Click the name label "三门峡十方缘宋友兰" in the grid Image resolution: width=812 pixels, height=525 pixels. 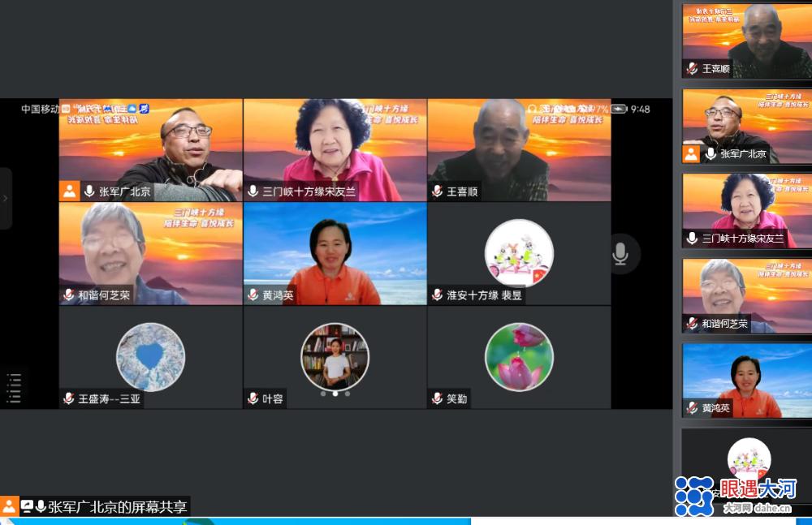point(309,191)
